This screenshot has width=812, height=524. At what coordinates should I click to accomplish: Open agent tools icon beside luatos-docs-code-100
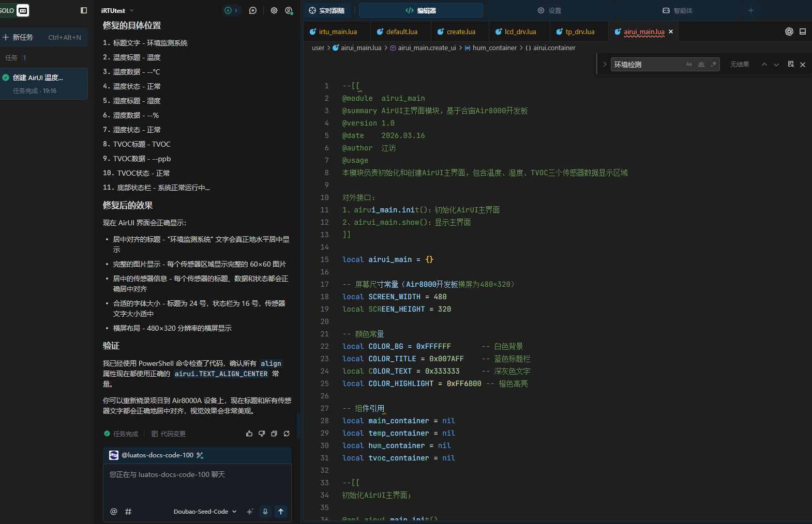coord(200,455)
